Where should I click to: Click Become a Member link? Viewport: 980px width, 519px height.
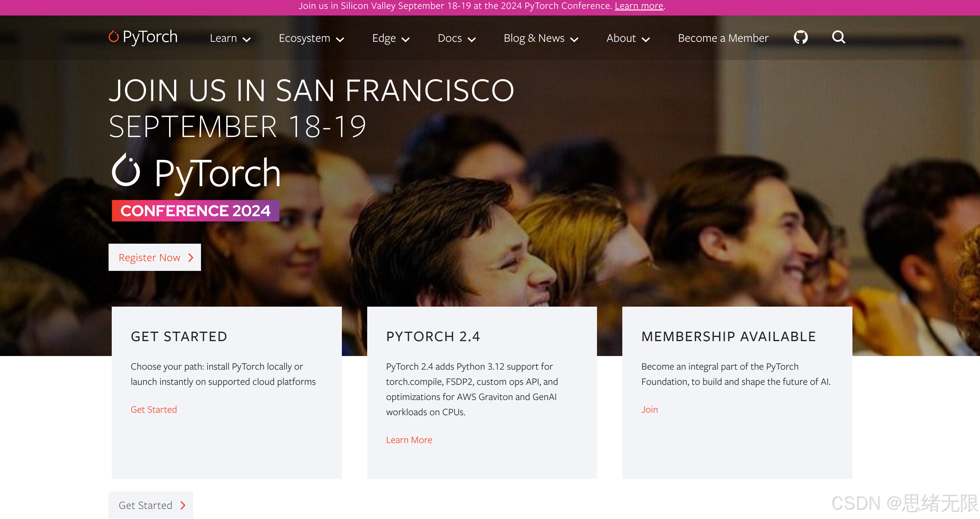(x=723, y=38)
